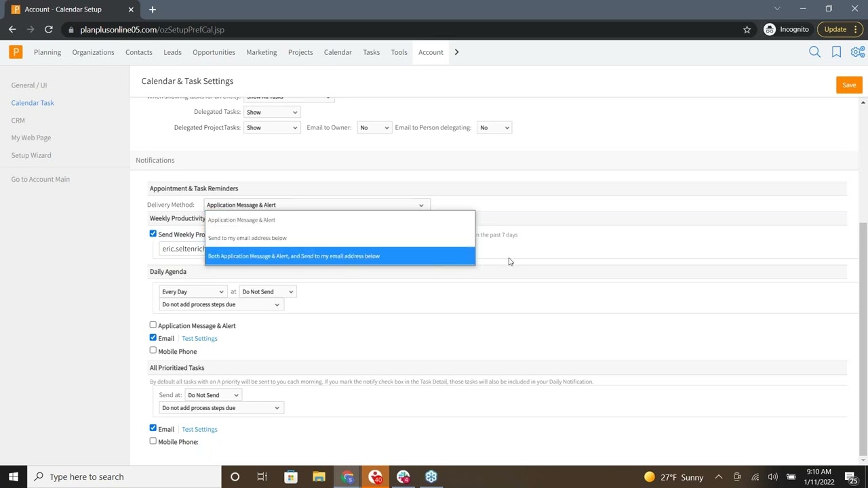868x488 pixels.
Task: Open Email to Owner dropdown
Action: point(374,127)
